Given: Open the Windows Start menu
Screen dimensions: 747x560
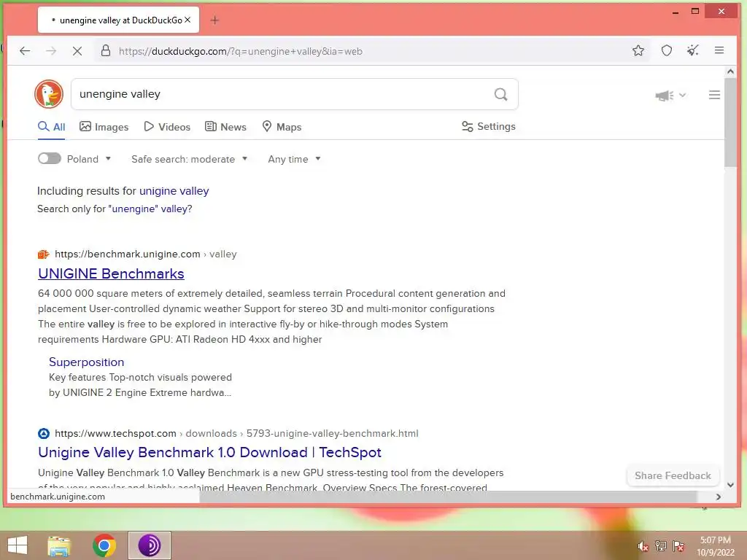Looking at the screenshot, I should pyautogui.click(x=18, y=545).
